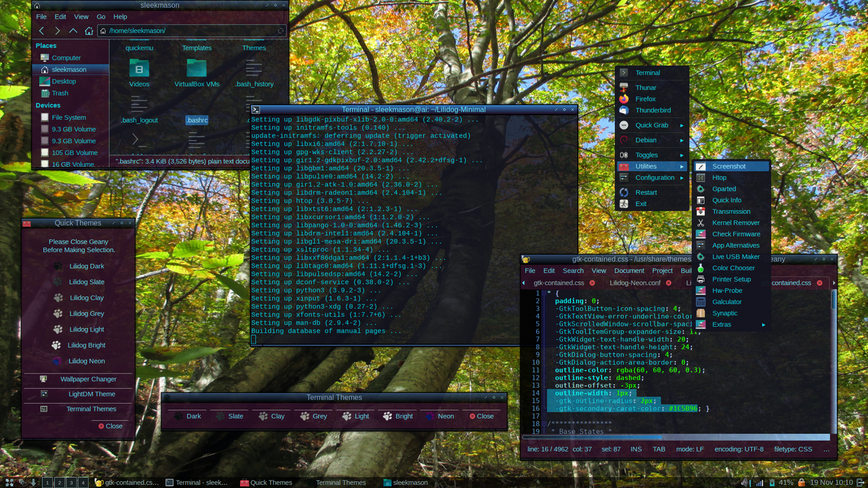Open the Go menu in Thunar

[x=101, y=16]
